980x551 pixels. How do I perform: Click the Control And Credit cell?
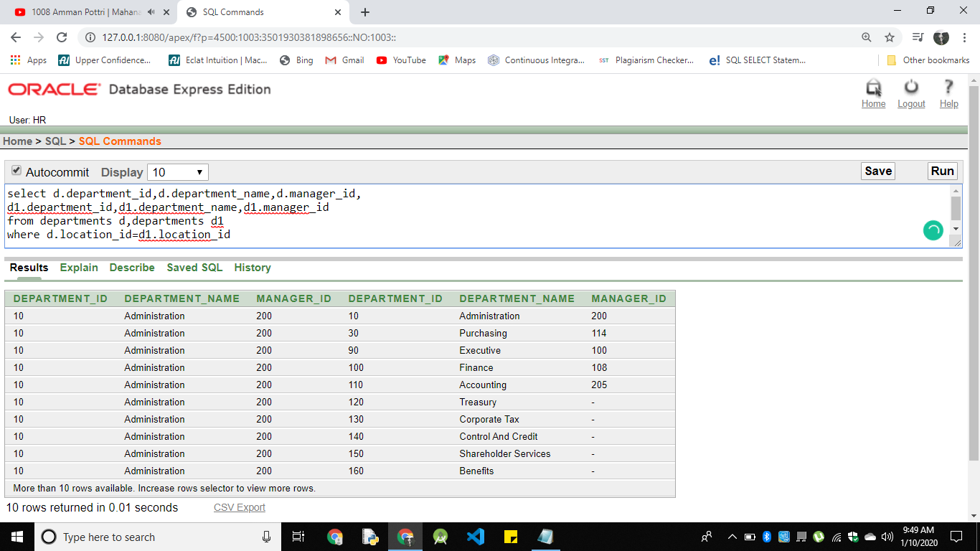click(499, 436)
